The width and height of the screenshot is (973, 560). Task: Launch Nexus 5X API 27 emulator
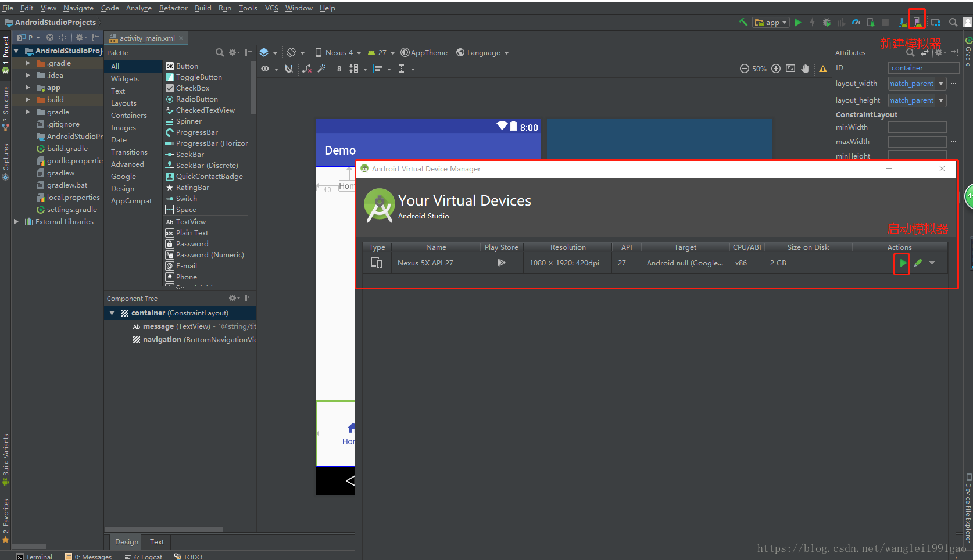pyautogui.click(x=902, y=263)
